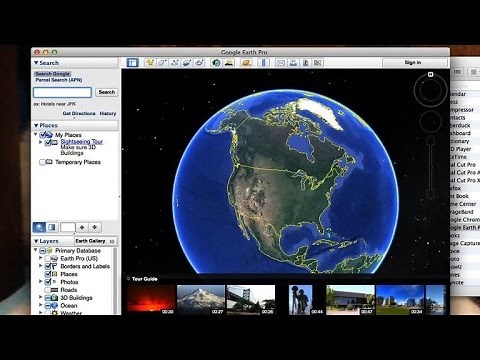Toggle sunlight across the landscape
This screenshot has height=360, width=480.
point(229,62)
